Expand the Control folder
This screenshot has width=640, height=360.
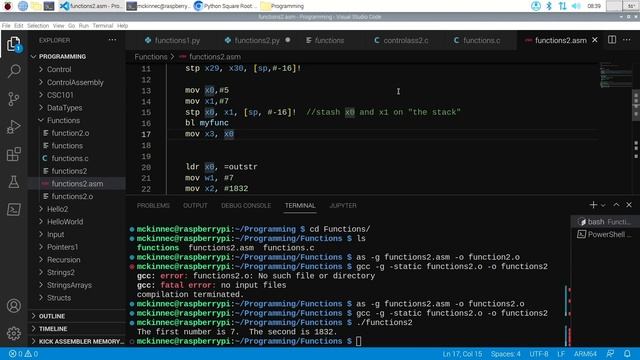59,69
